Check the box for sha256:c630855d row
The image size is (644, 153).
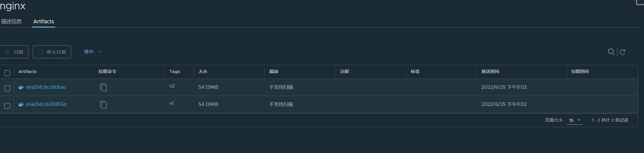coord(7,106)
